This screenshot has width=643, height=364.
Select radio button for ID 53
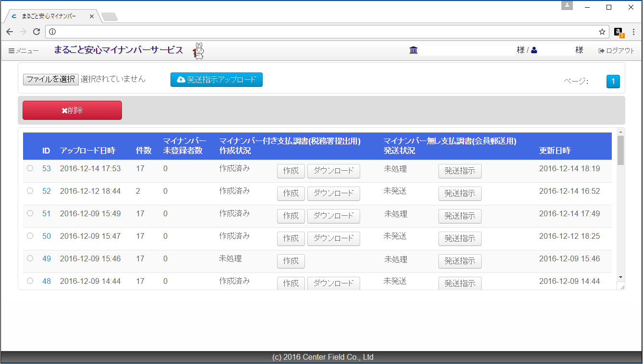30,168
